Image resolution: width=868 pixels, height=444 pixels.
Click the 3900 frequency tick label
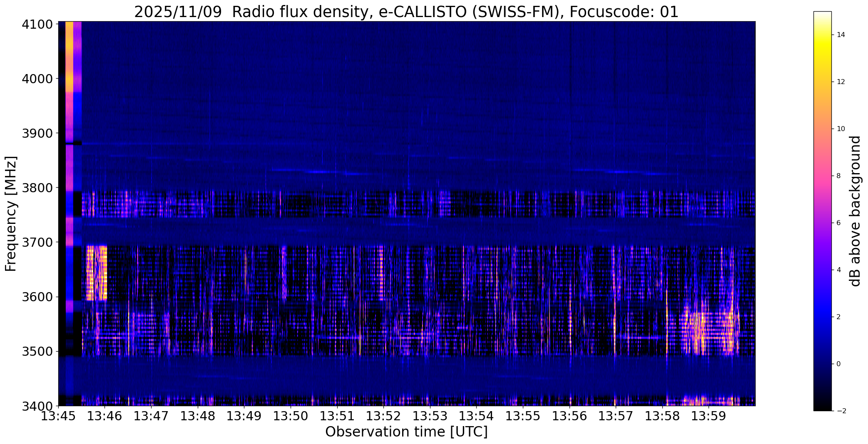(x=37, y=133)
